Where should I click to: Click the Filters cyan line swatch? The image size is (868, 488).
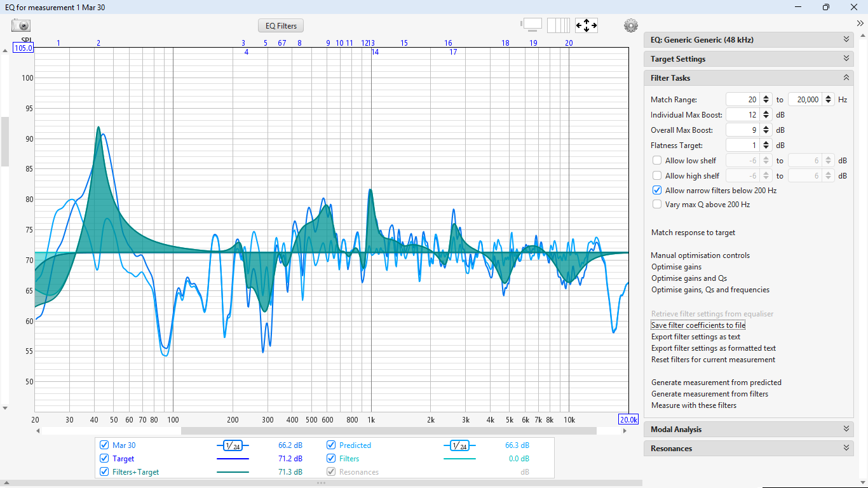pos(459,459)
